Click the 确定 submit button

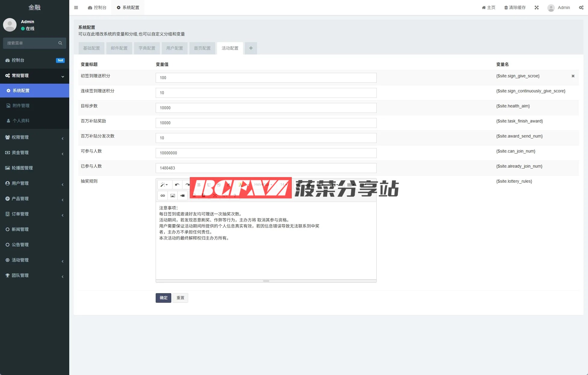click(x=163, y=298)
